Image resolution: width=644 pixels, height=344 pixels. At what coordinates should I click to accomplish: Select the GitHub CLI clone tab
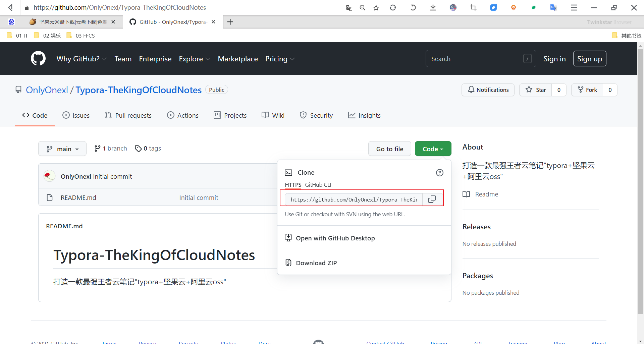click(x=318, y=185)
